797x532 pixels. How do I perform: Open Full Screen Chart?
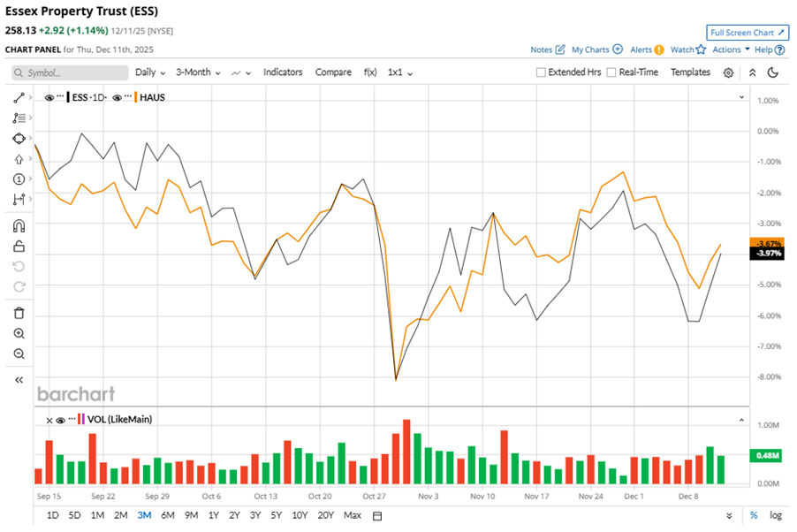[748, 33]
